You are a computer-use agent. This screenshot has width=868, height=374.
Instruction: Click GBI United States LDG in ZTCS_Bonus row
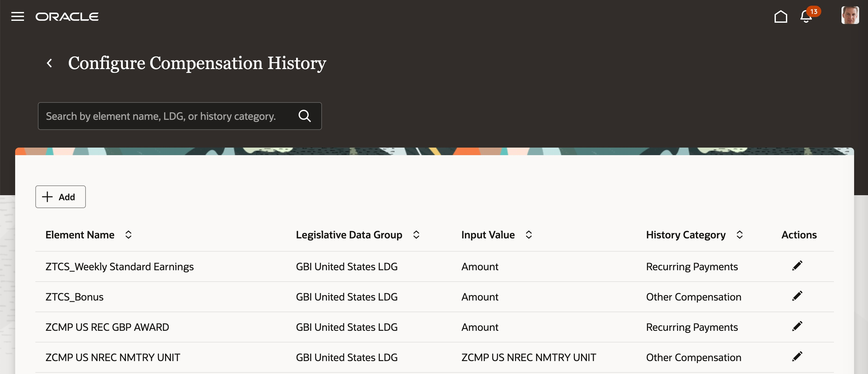[x=347, y=297]
